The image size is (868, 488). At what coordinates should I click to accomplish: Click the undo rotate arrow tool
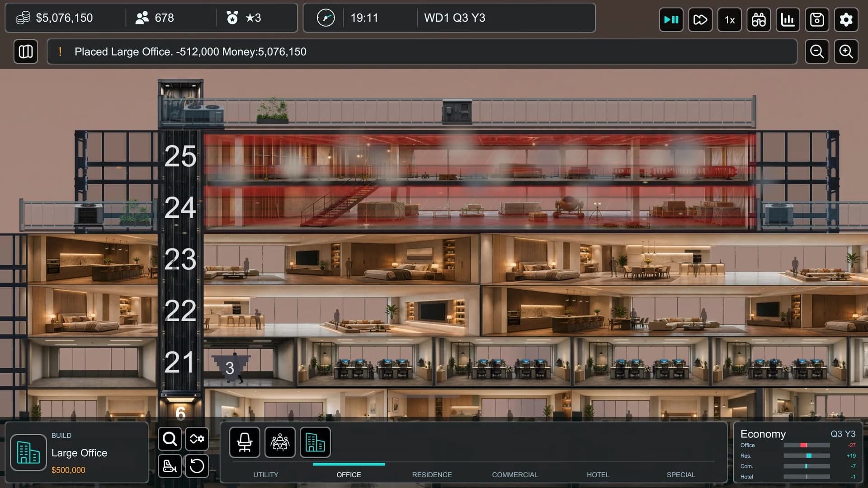[x=197, y=466]
